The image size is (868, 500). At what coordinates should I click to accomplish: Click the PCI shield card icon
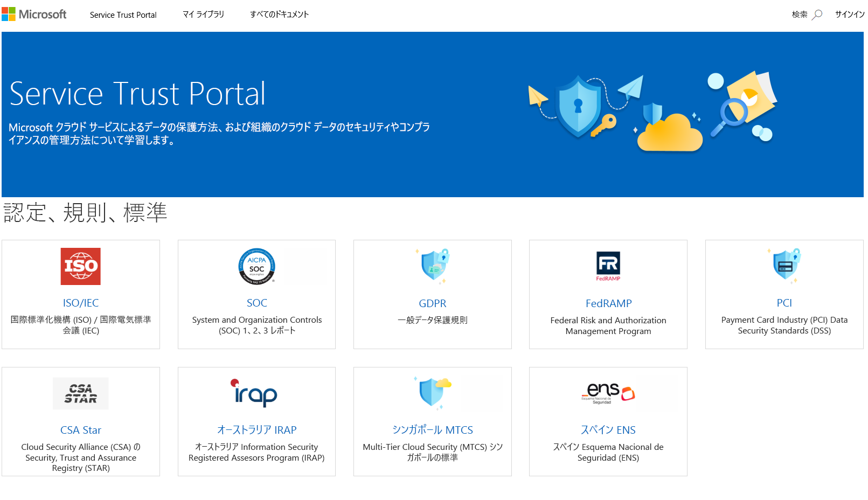coord(784,266)
